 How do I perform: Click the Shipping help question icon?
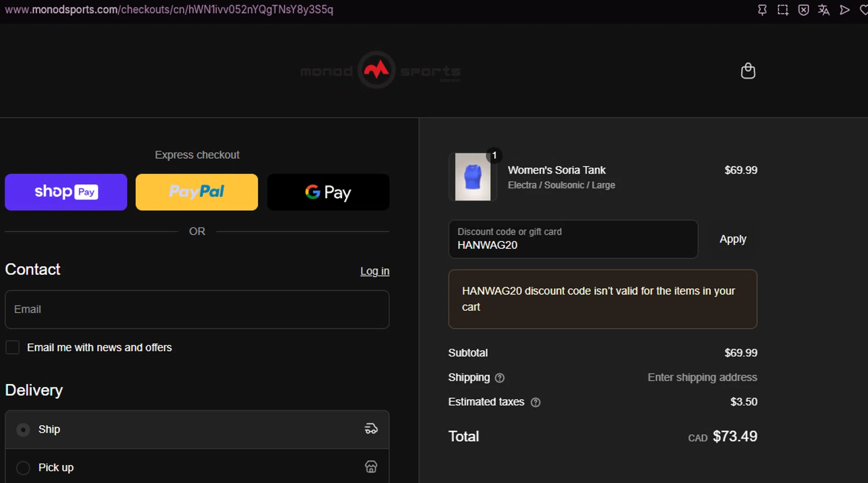click(500, 378)
